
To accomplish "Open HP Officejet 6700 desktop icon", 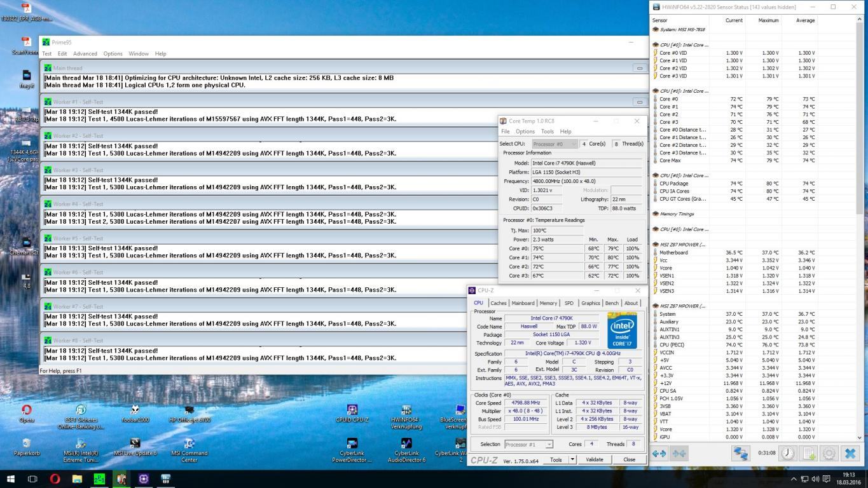I will pyautogui.click(x=189, y=414).
